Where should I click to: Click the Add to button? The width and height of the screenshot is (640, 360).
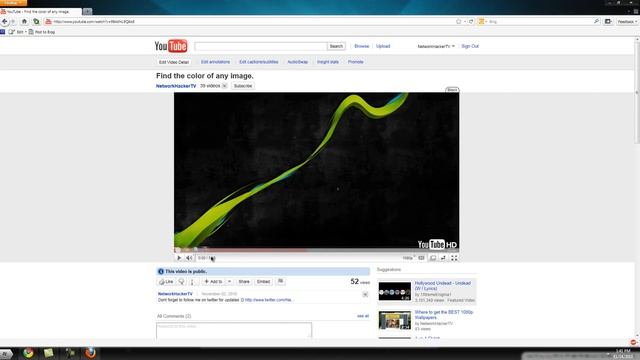(x=213, y=282)
